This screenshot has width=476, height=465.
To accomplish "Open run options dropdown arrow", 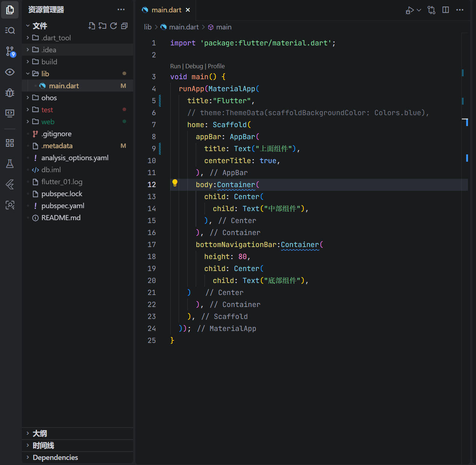I will [x=419, y=10].
